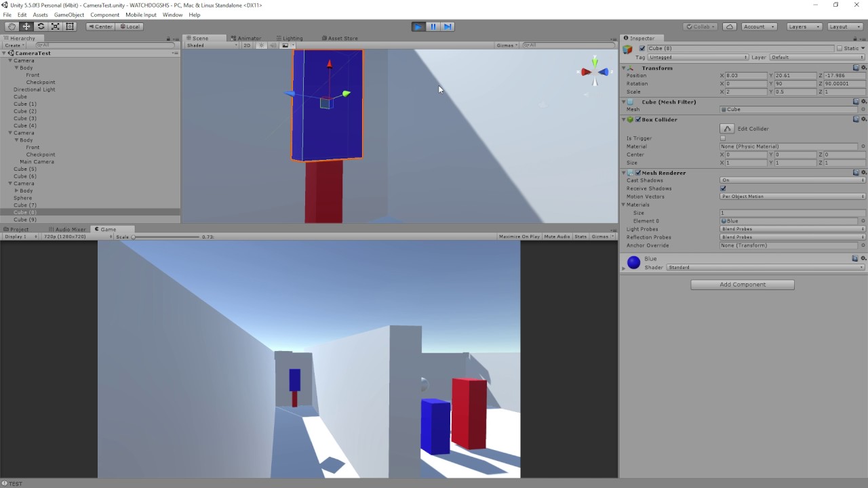Screen dimensions: 868x488
Task: Click the game view Scale slider
Action: pos(166,237)
